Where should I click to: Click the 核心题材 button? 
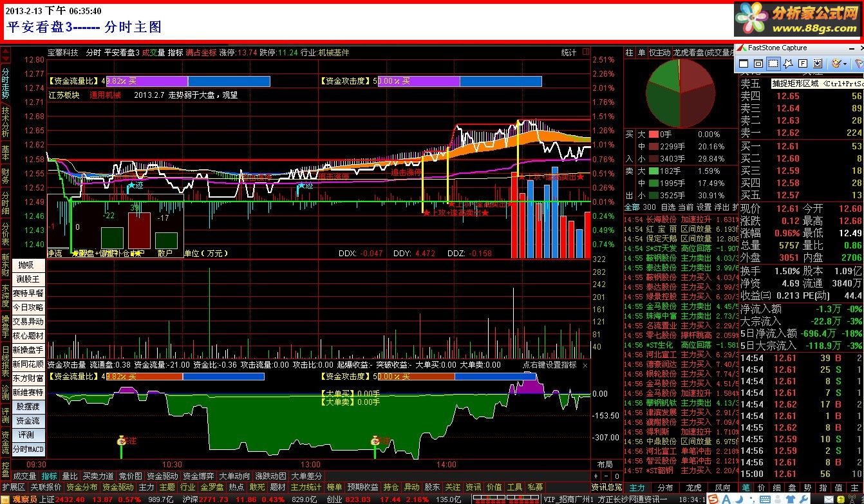(x=28, y=335)
